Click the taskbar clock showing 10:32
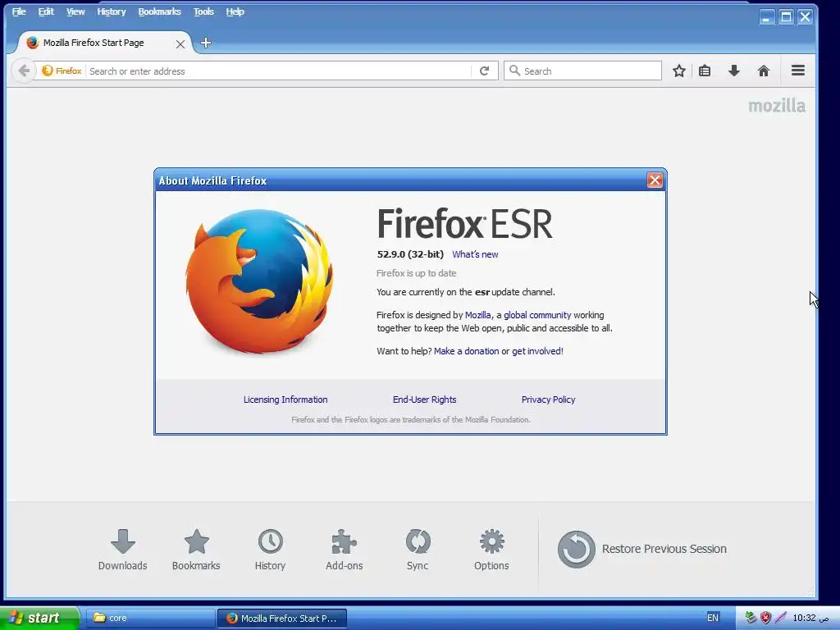This screenshot has height=630, width=840. pyautogui.click(x=810, y=618)
